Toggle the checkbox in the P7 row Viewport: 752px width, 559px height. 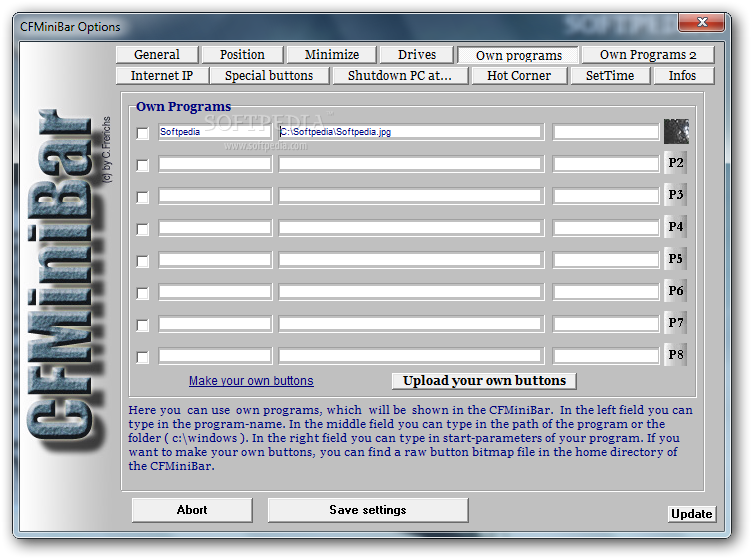142,325
